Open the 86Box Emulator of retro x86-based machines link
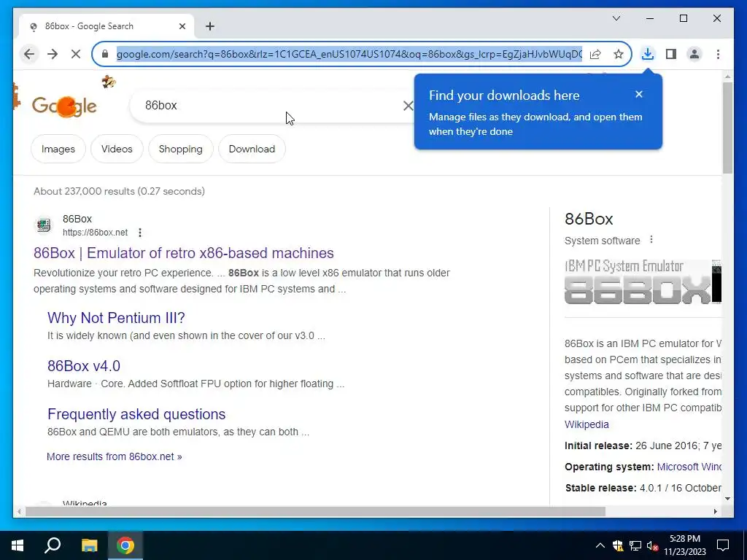The image size is (747, 560). (183, 253)
